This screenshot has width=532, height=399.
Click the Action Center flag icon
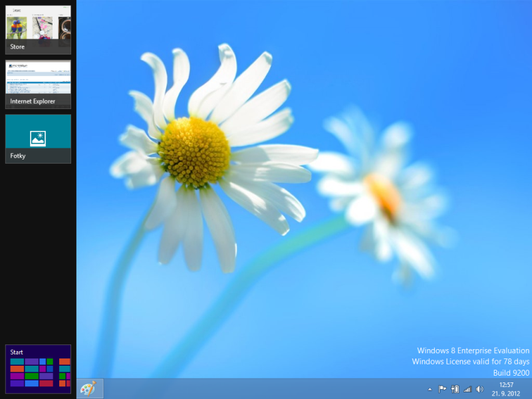pos(442,389)
